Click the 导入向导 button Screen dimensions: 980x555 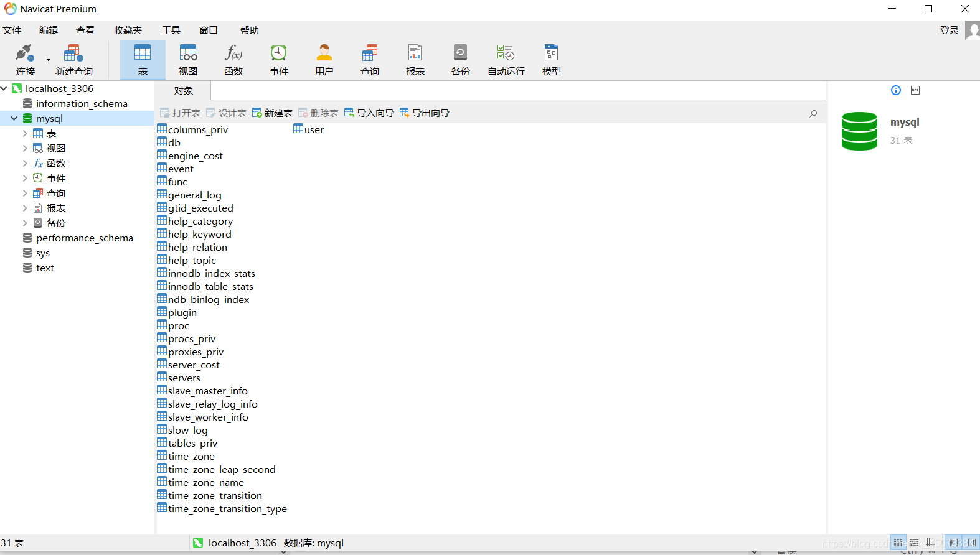click(369, 113)
